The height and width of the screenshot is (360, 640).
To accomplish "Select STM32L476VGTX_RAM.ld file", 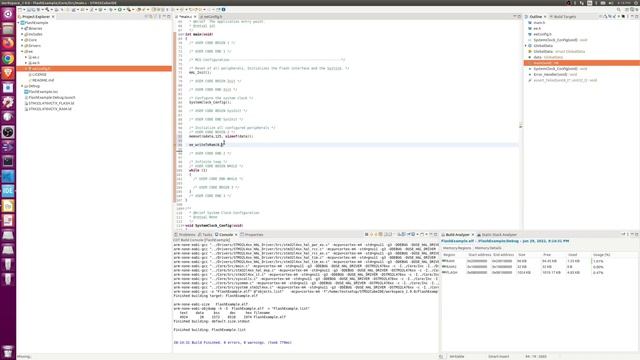I will [50, 109].
